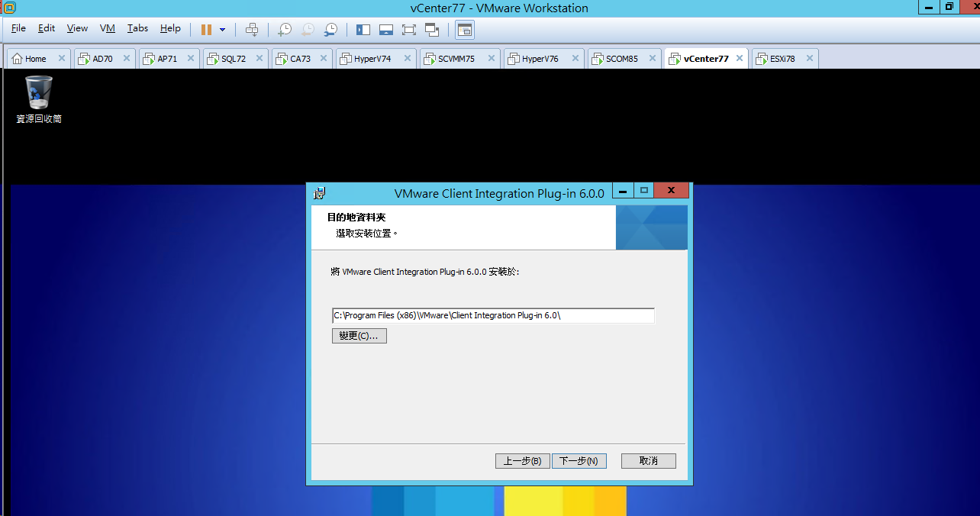This screenshot has width=980, height=516.
Task: Toggle the library sidebar panel icon
Action: (x=363, y=30)
